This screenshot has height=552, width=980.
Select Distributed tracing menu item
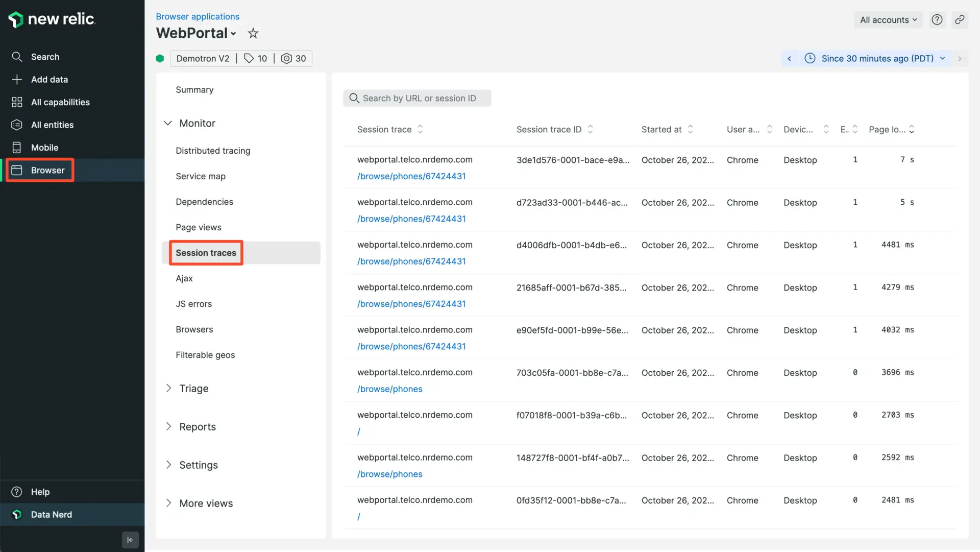pos(213,151)
